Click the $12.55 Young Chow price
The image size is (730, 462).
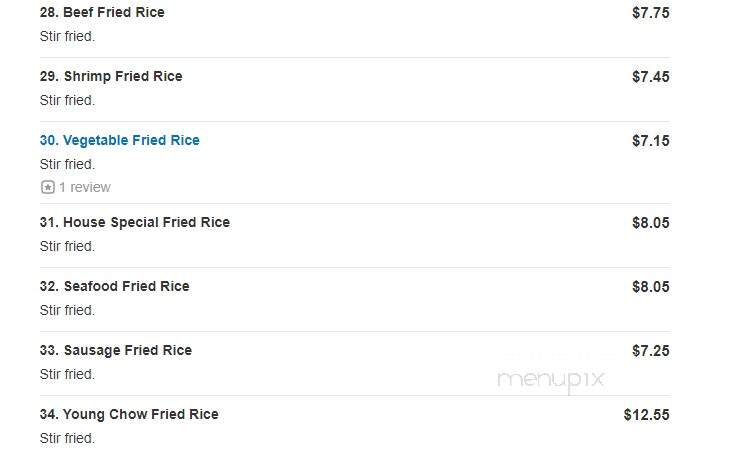point(646,414)
